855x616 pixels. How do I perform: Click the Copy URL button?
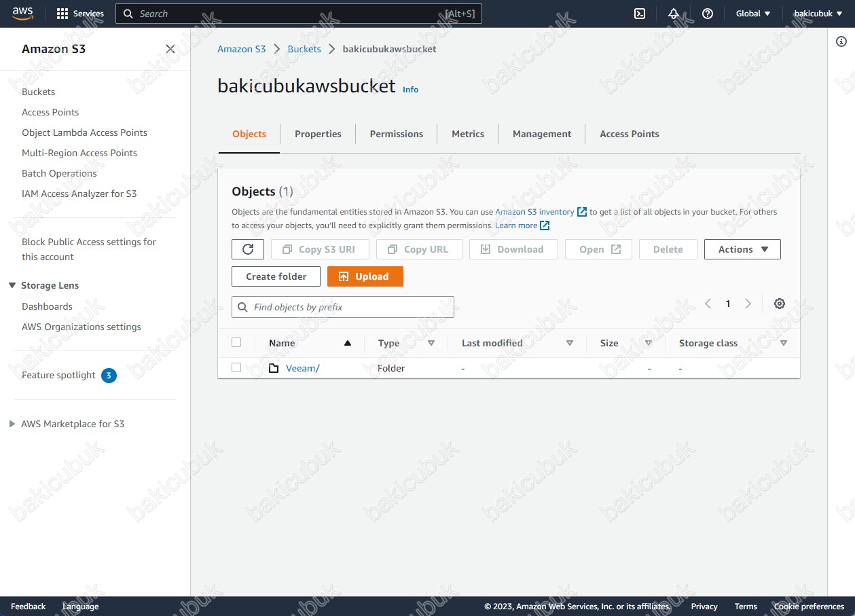(x=419, y=249)
